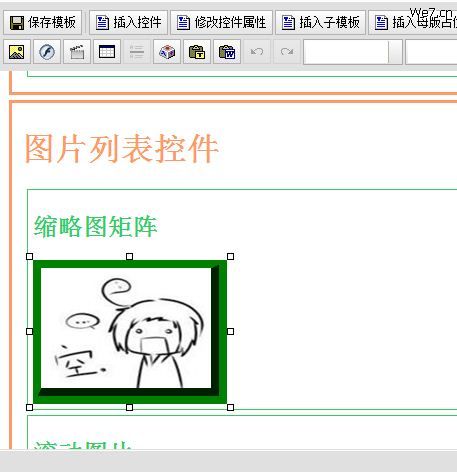
Task: Click the insert video clapperboard icon
Action: 77,52
